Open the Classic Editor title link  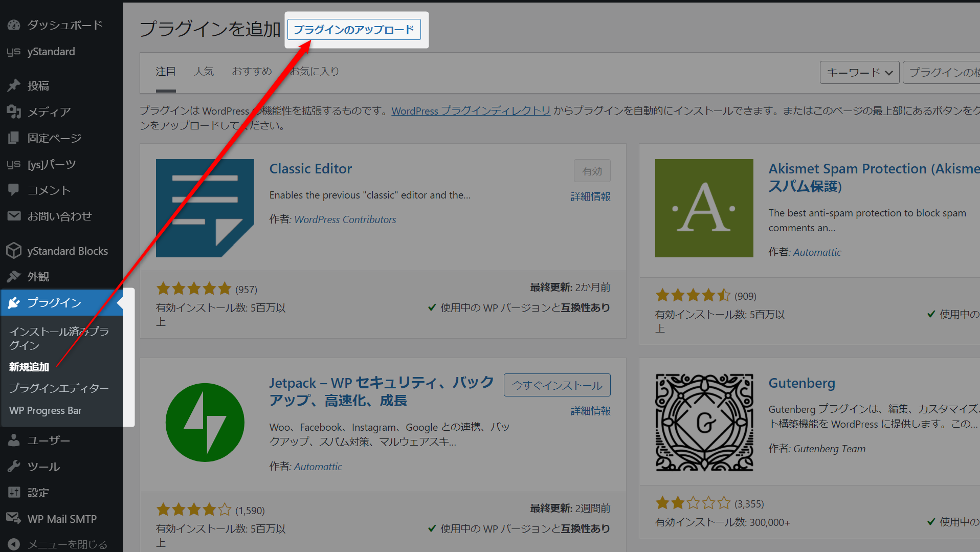pos(310,169)
